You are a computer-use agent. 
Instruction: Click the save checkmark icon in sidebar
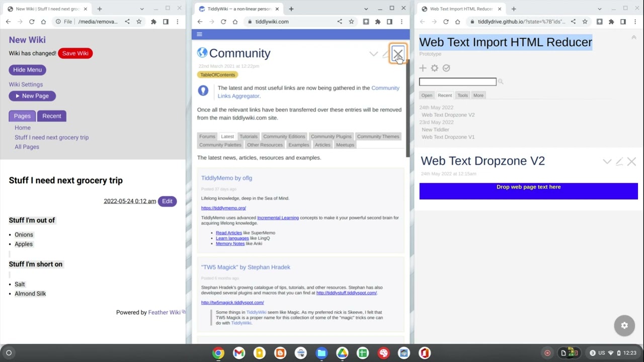pyautogui.click(x=446, y=68)
